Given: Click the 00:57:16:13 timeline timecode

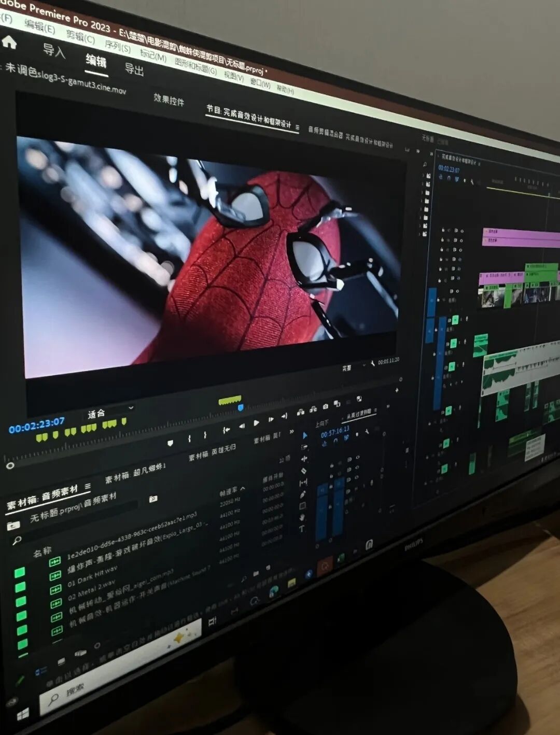Looking at the screenshot, I should tap(335, 432).
